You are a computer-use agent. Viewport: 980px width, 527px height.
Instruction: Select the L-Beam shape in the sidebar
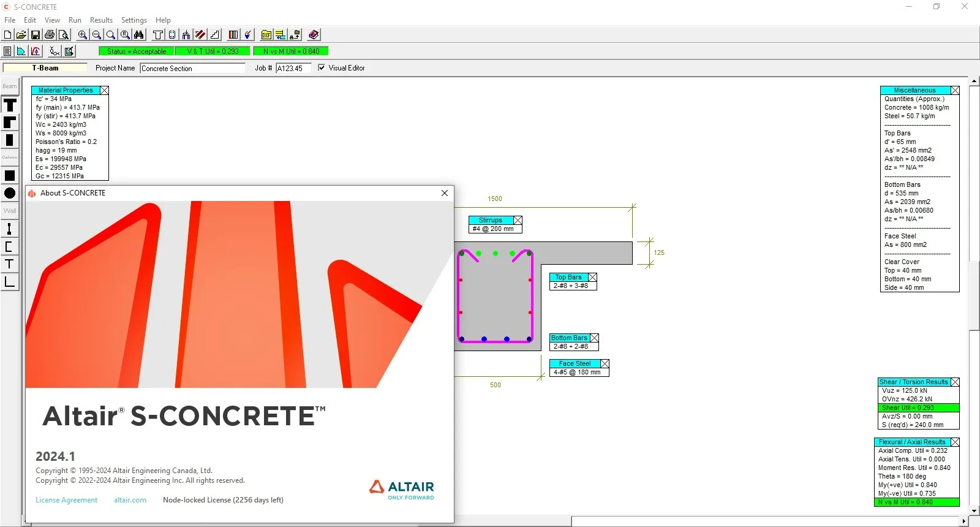tap(10, 123)
